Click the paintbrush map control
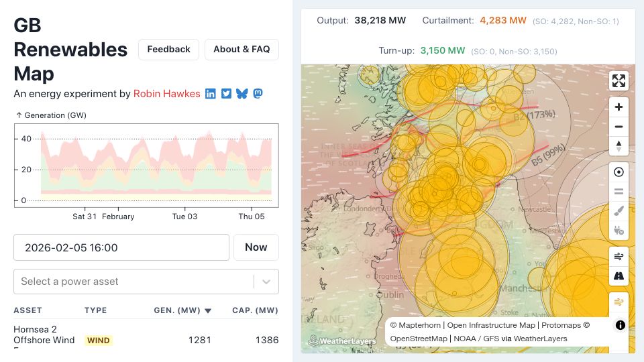644x362 pixels. 619,211
